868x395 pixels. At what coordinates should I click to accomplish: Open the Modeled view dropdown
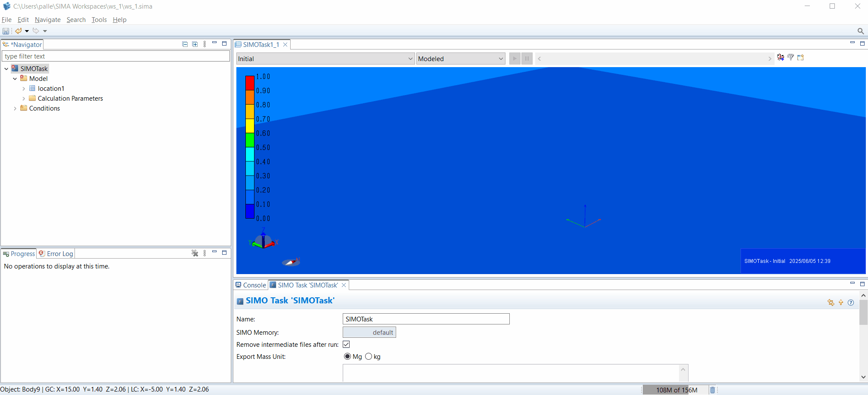click(x=461, y=59)
